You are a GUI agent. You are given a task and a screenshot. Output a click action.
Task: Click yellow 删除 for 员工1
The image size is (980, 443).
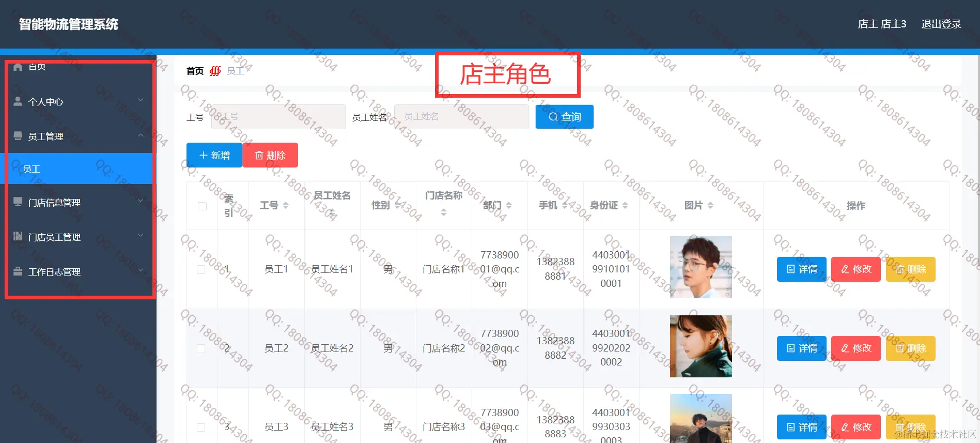(911, 269)
